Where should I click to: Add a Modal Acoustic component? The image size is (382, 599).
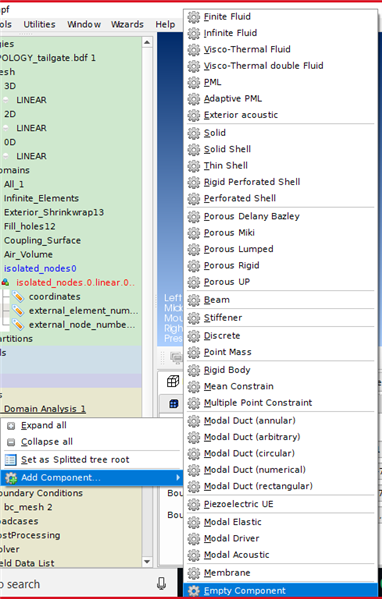pyautogui.click(x=281, y=555)
